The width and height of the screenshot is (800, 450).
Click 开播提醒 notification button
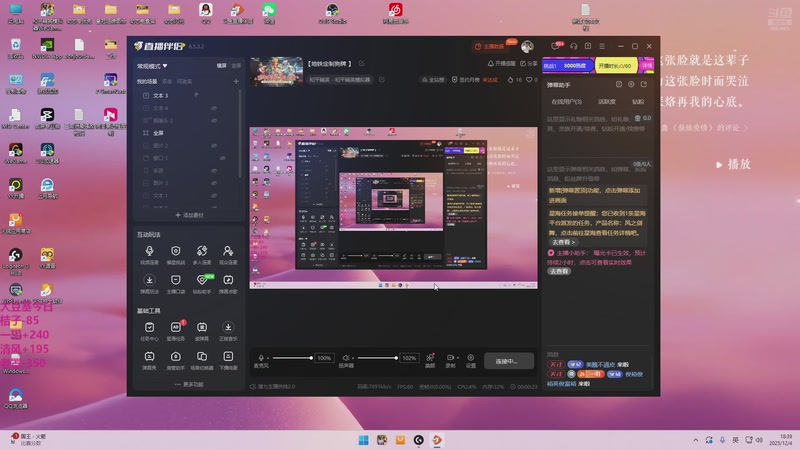click(x=502, y=63)
